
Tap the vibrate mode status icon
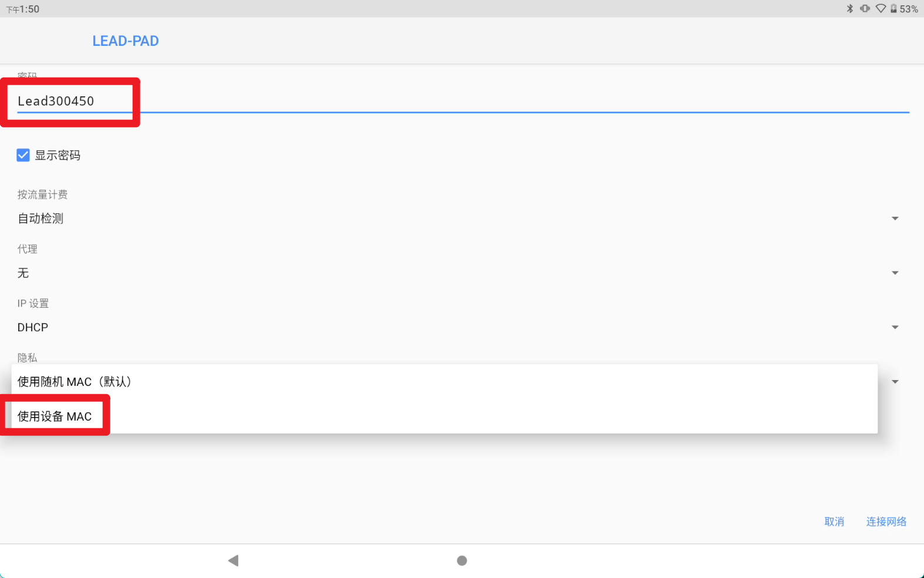[x=865, y=9]
